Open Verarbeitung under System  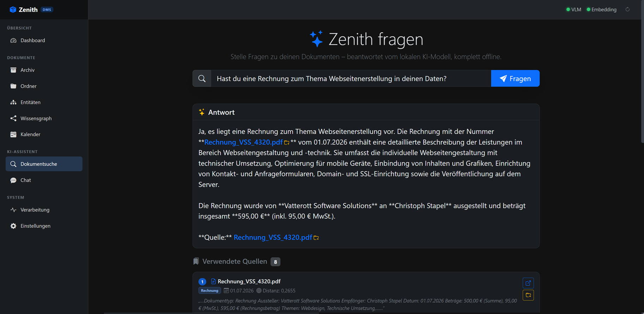[x=44, y=210]
